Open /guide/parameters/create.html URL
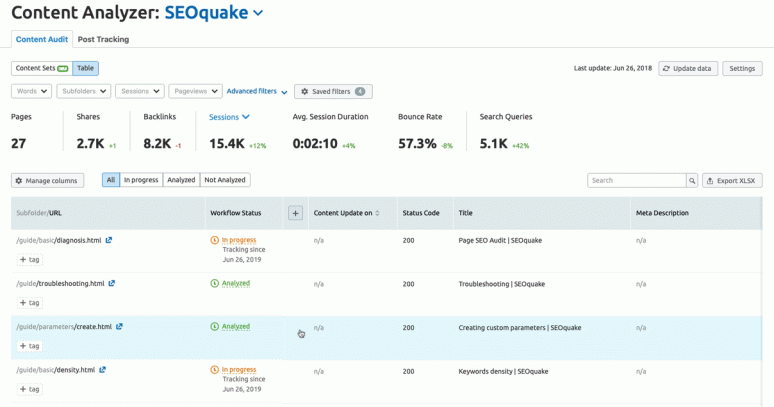This screenshot has width=774, height=407. pos(64,327)
